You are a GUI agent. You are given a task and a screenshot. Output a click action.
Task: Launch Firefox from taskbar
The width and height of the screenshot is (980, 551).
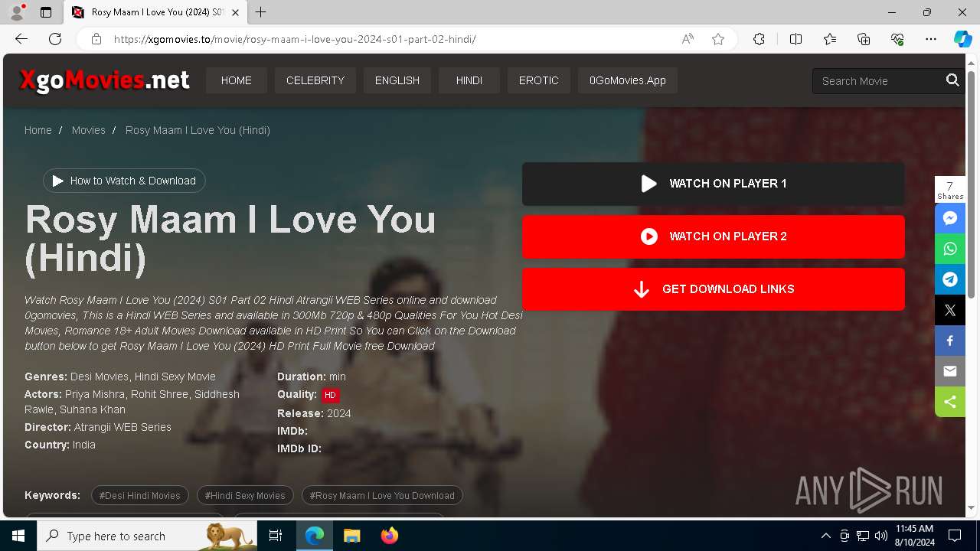tap(390, 536)
